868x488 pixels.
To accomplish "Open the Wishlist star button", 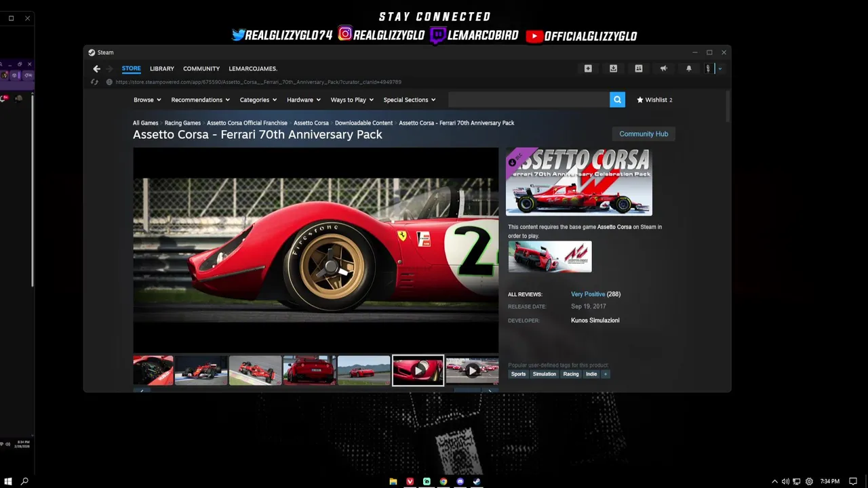I will coord(654,100).
